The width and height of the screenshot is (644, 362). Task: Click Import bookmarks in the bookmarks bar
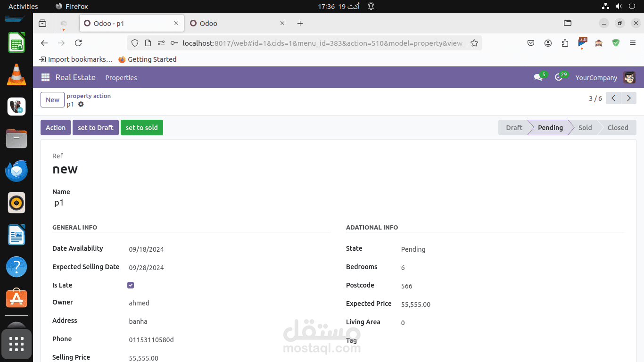click(76, 59)
